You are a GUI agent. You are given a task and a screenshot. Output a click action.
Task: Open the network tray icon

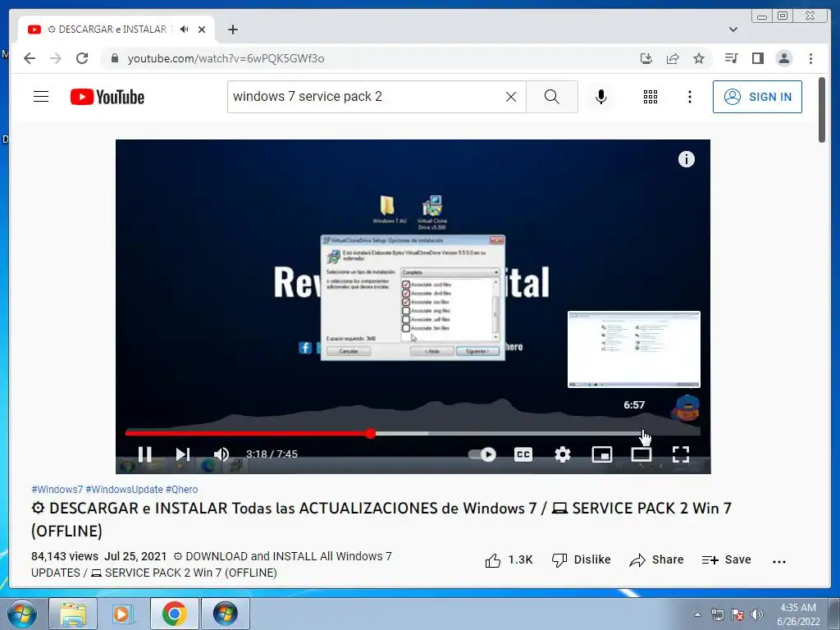[717, 614]
